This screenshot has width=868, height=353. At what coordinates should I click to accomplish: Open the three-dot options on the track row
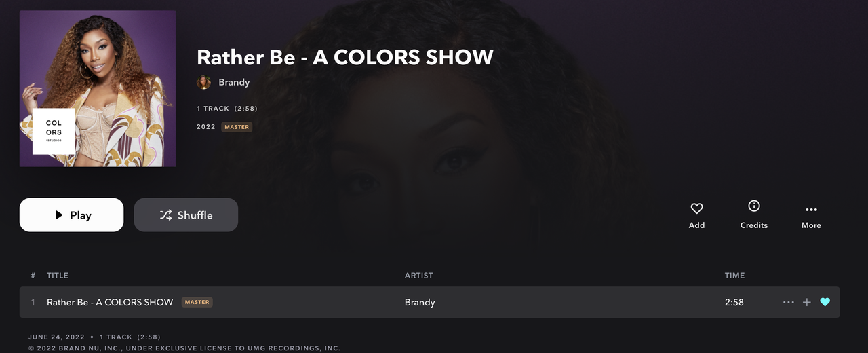pos(788,302)
